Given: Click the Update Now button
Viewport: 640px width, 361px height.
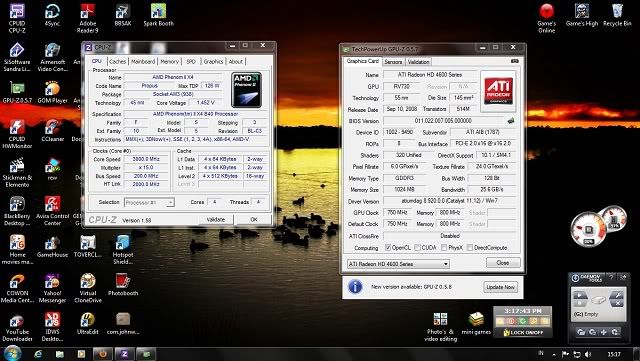Looking at the screenshot, I should tap(500, 287).
